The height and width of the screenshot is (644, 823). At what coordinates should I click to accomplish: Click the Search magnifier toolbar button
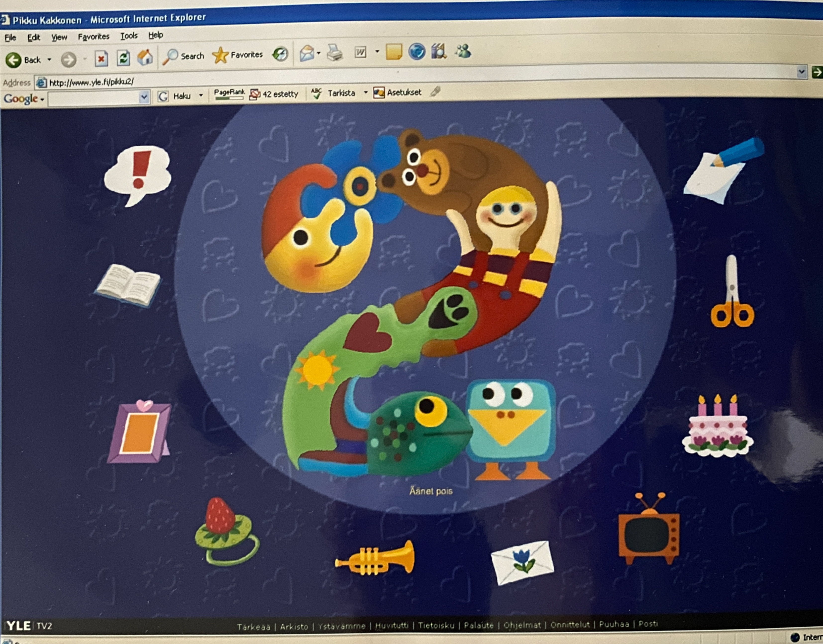point(184,56)
